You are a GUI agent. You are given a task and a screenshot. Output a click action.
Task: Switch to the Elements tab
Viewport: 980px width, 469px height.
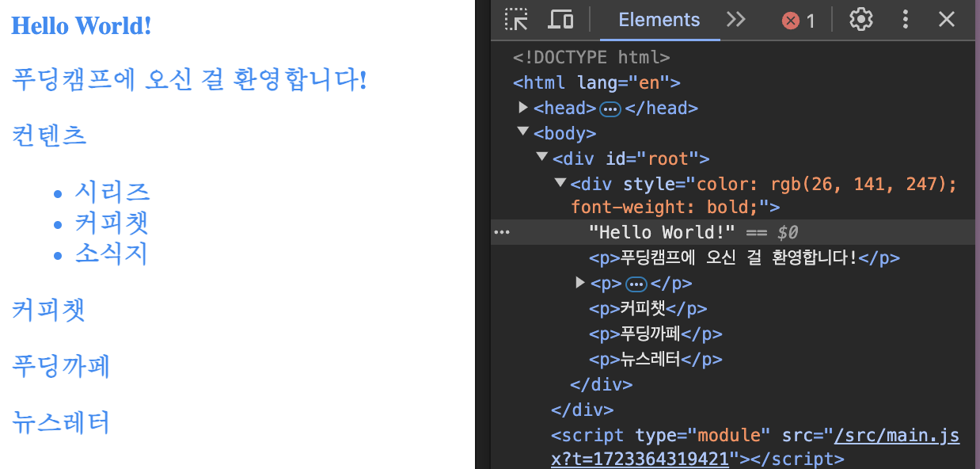tap(659, 20)
